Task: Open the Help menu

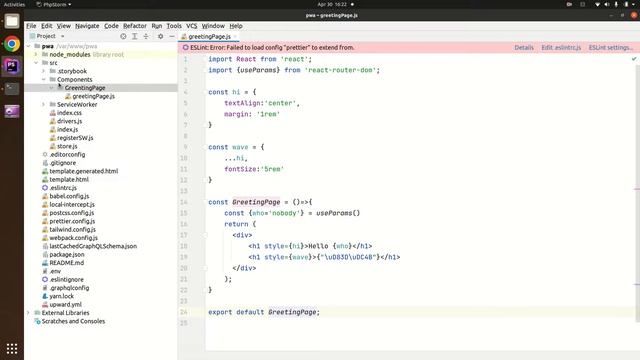Action: tap(236, 26)
